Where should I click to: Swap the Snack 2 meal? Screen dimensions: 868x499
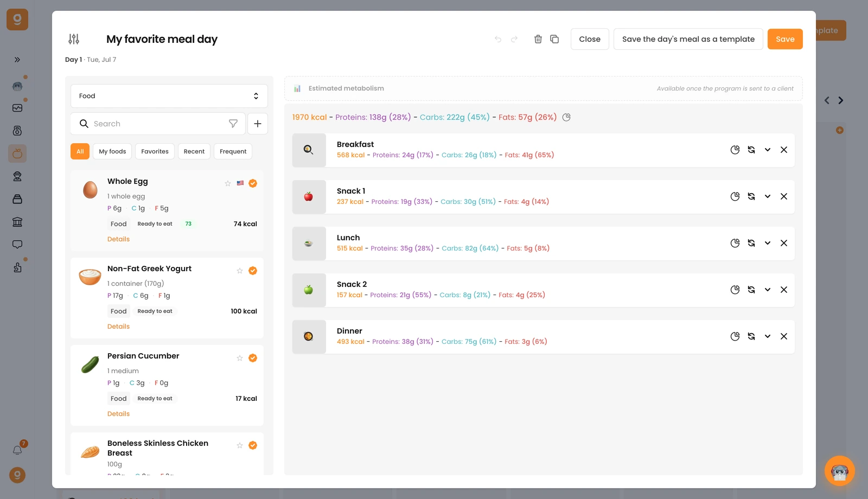(x=751, y=290)
